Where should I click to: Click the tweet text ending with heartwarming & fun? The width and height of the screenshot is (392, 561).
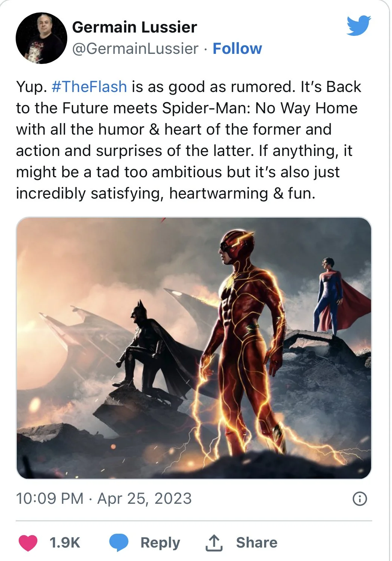tap(166, 193)
